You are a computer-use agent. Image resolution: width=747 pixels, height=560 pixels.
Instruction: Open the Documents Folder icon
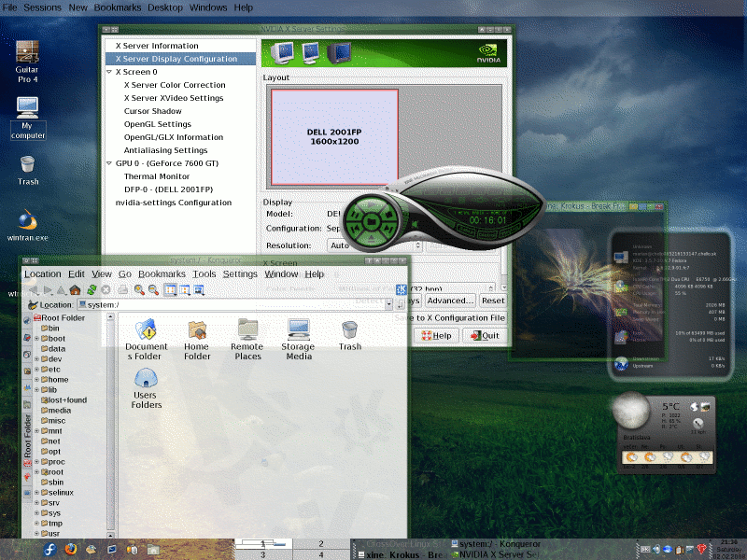[147, 339]
